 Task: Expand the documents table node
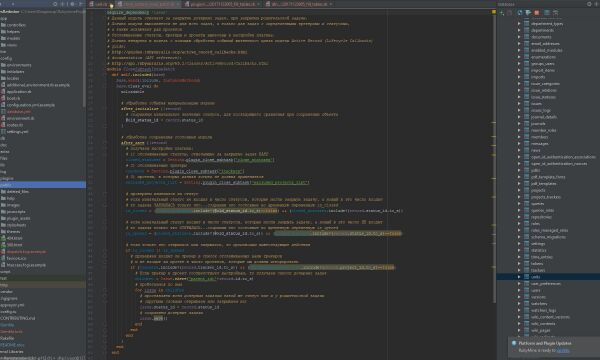tap(519, 37)
